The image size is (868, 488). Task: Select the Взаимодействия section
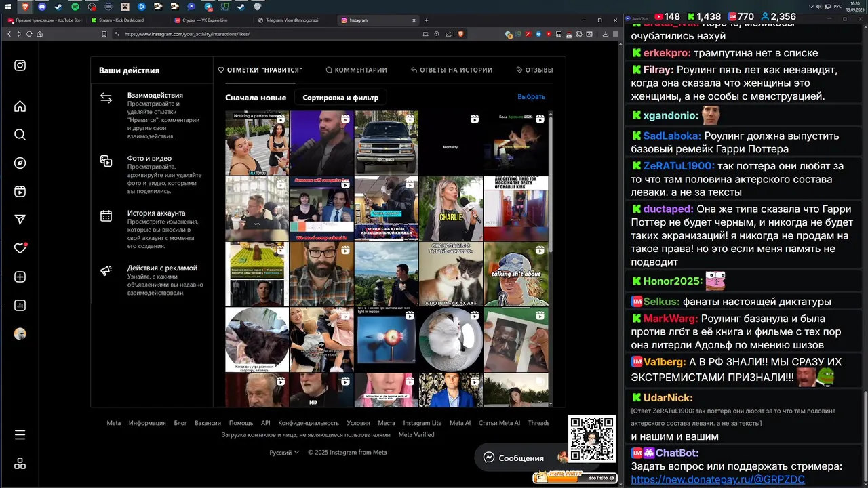pyautogui.click(x=152, y=115)
